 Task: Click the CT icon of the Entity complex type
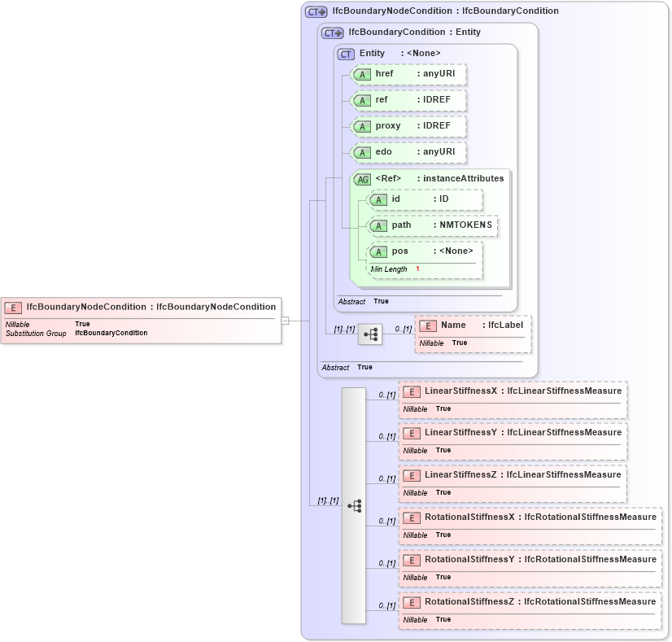(345, 53)
